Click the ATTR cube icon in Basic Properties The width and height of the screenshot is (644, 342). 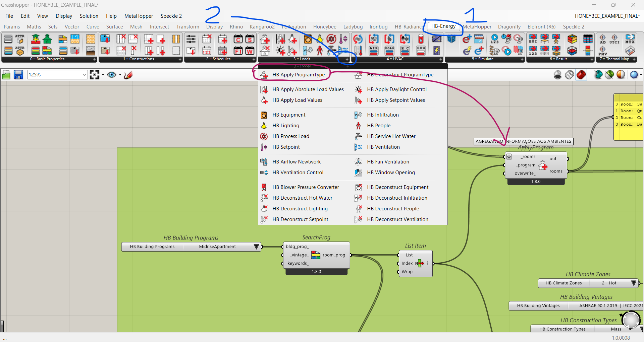point(20,51)
